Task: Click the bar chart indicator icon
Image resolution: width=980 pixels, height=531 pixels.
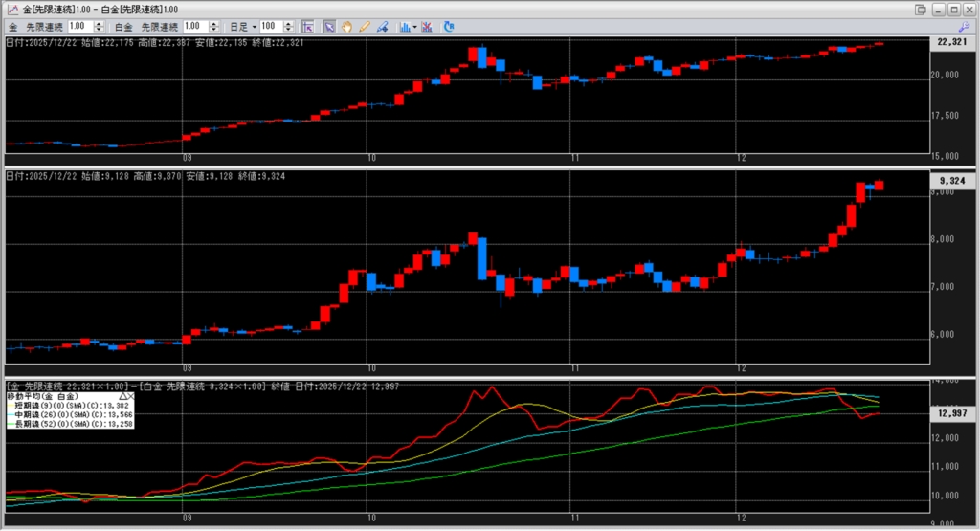Action: [x=404, y=27]
